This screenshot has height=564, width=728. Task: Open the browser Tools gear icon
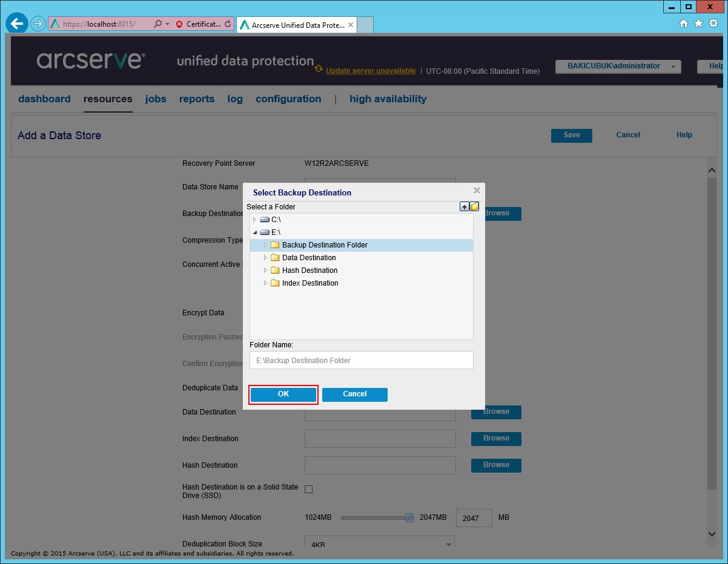[713, 24]
